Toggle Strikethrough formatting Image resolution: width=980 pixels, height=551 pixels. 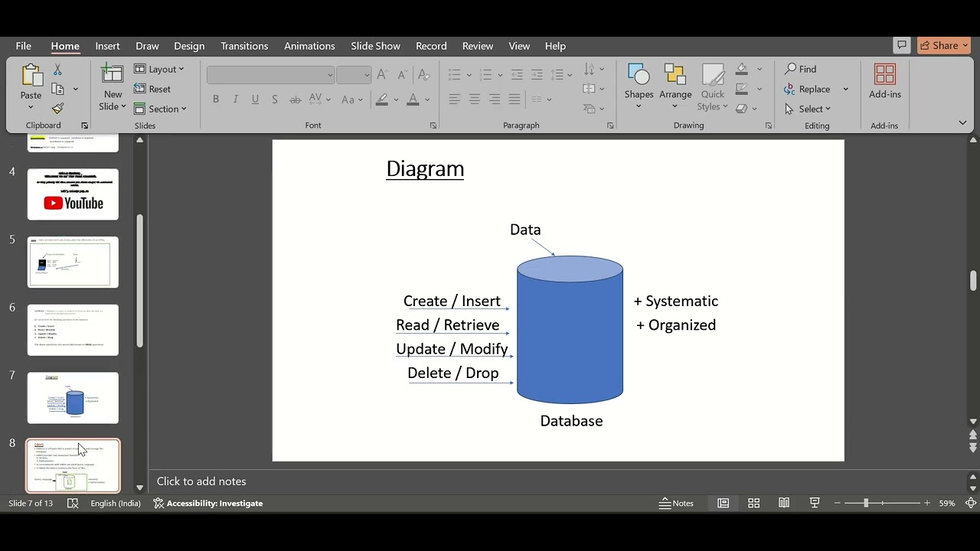click(295, 99)
